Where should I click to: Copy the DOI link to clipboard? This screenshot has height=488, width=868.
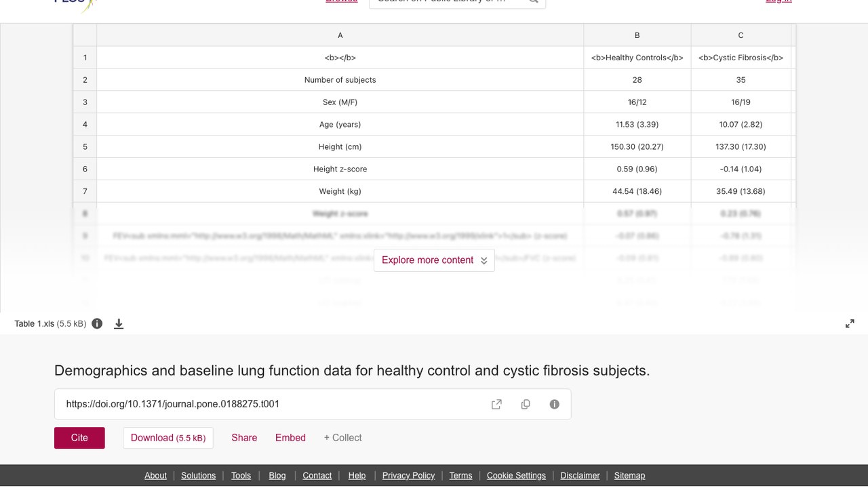[526, 404]
